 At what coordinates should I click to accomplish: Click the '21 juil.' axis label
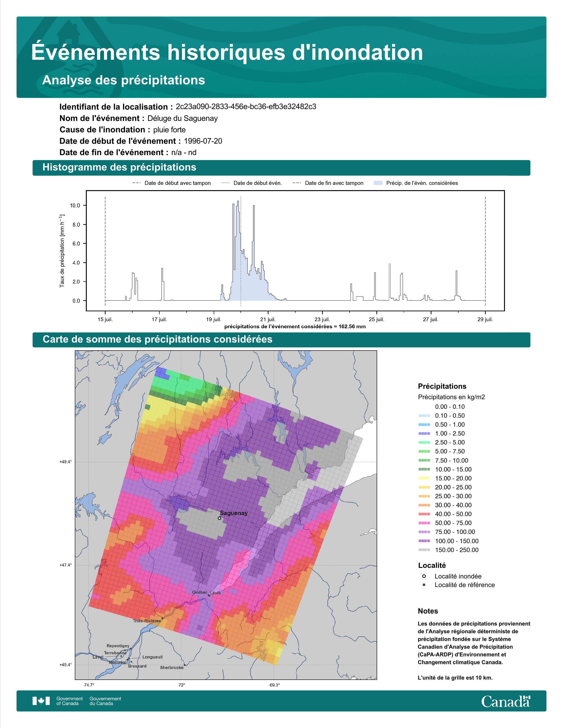coord(268,319)
